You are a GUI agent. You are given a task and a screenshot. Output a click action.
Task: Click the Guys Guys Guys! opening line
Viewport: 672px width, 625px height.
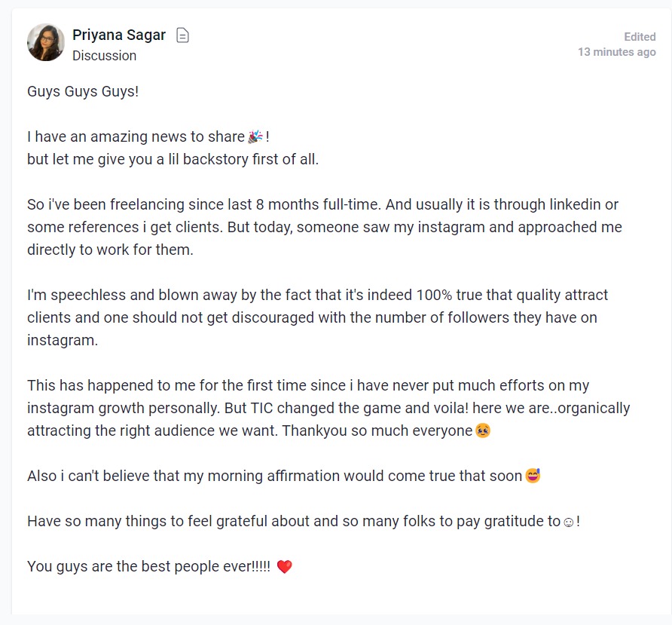pyautogui.click(x=83, y=91)
